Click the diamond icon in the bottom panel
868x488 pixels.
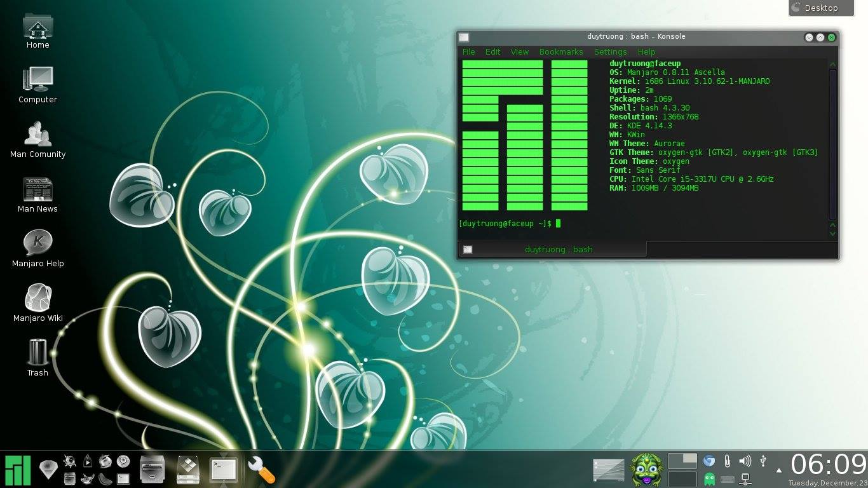point(48,470)
